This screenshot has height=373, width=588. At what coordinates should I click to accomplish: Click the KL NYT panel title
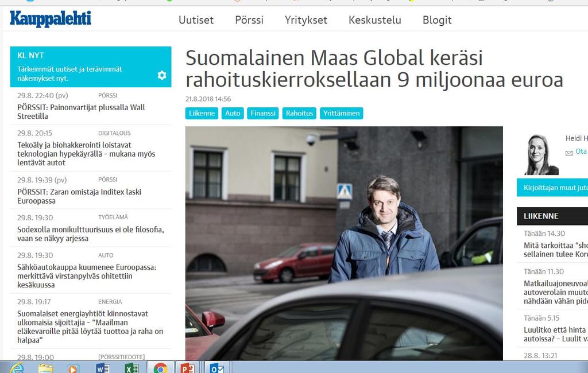tap(30, 56)
